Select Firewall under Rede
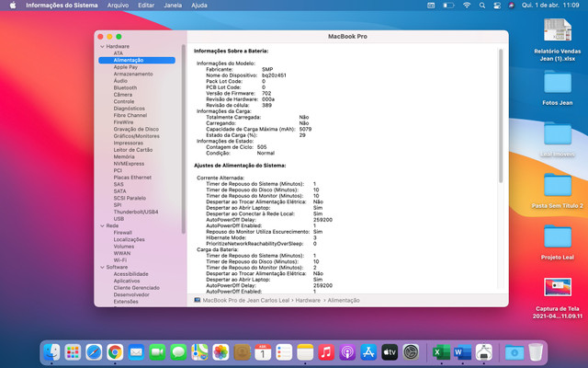 point(122,233)
